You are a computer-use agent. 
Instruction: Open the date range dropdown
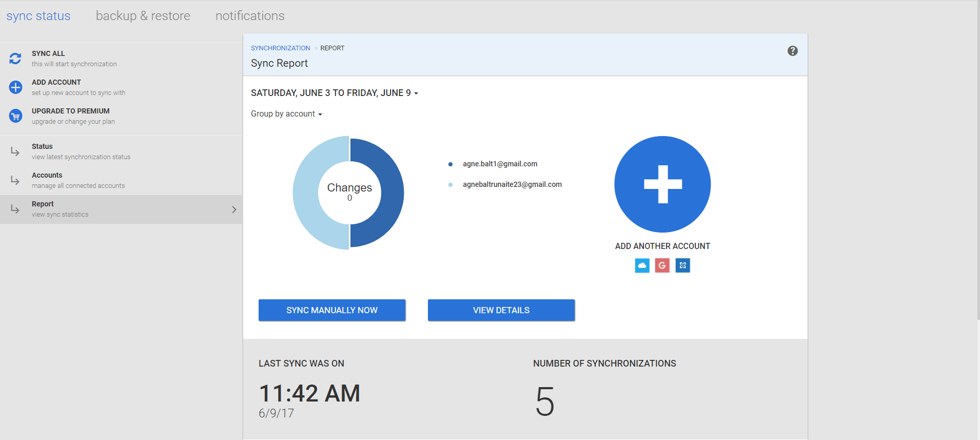pos(334,93)
